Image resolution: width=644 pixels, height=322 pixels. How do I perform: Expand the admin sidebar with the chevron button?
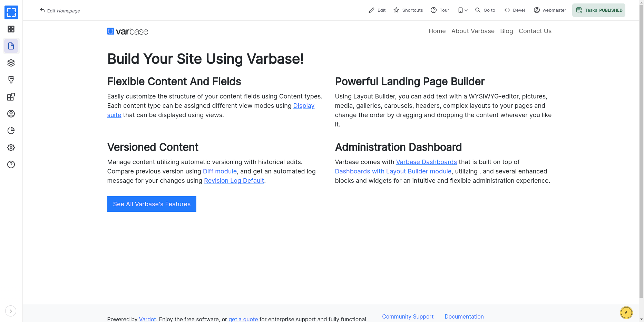pyautogui.click(x=11, y=311)
